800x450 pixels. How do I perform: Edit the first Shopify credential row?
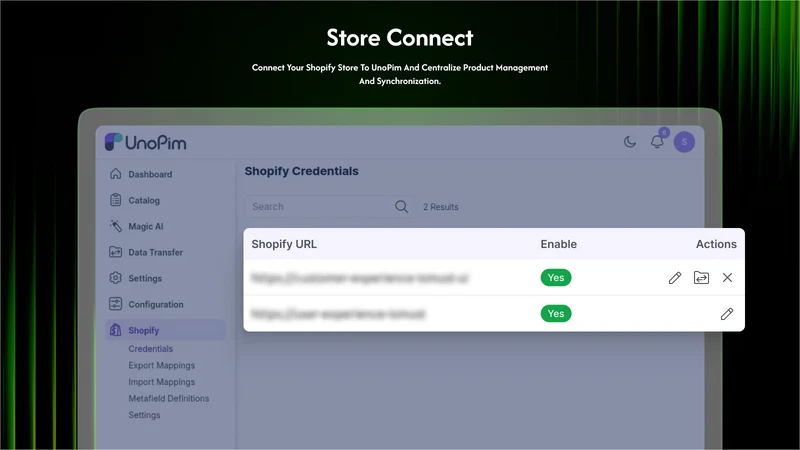point(674,278)
